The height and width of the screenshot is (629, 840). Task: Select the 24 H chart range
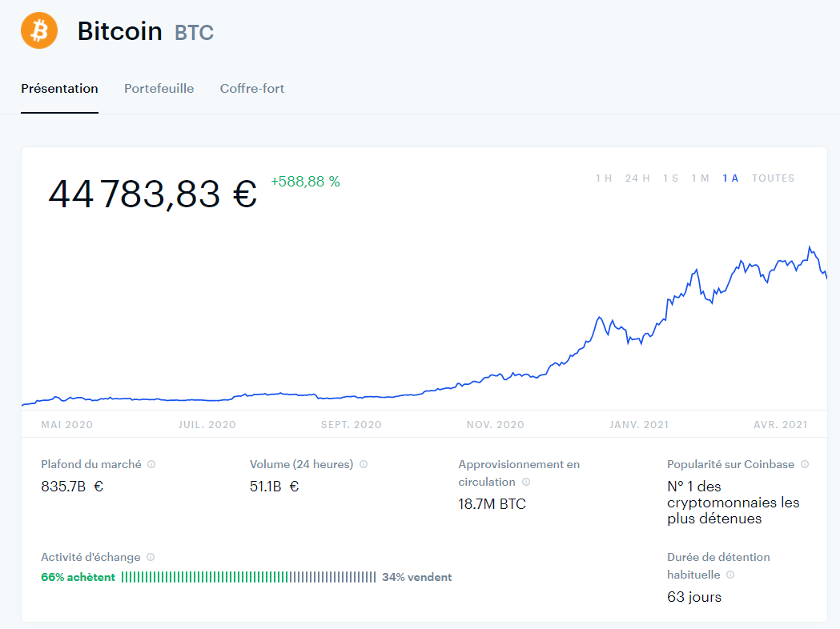637,178
